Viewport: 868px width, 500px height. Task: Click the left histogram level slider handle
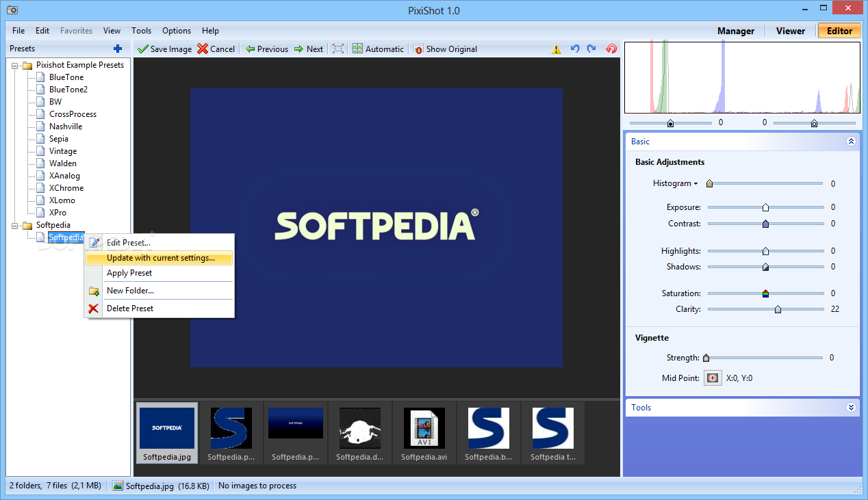pyautogui.click(x=670, y=123)
